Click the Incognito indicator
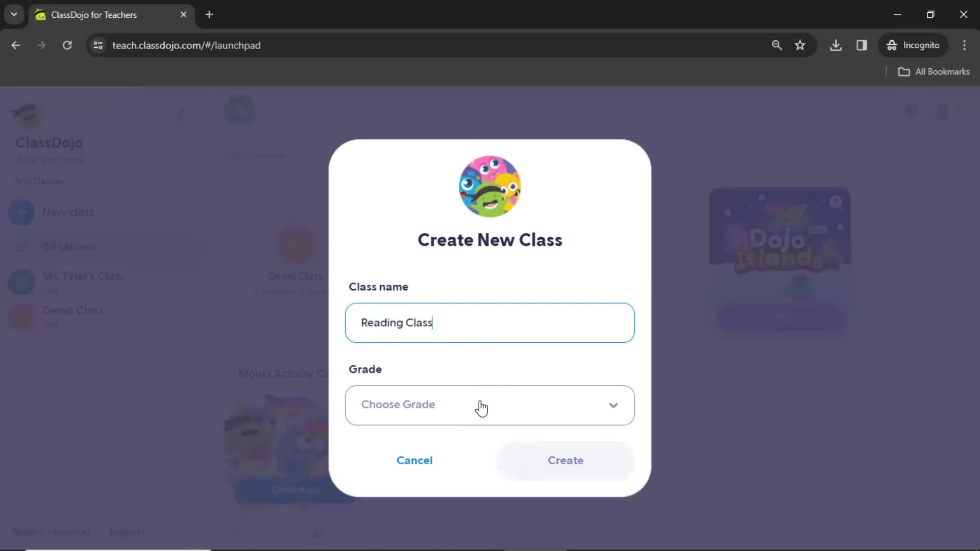Image resolution: width=980 pixels, height=551 pixels. pyautogui.click(x=913, y=45)
